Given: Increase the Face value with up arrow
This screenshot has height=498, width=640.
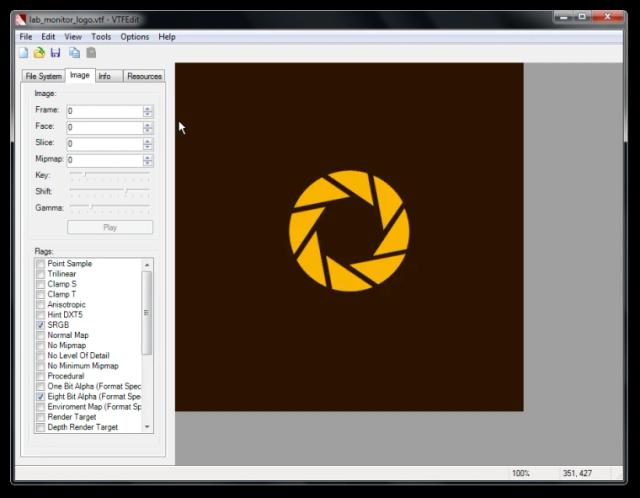Looking at the screenshot, I should click(148, 124).
